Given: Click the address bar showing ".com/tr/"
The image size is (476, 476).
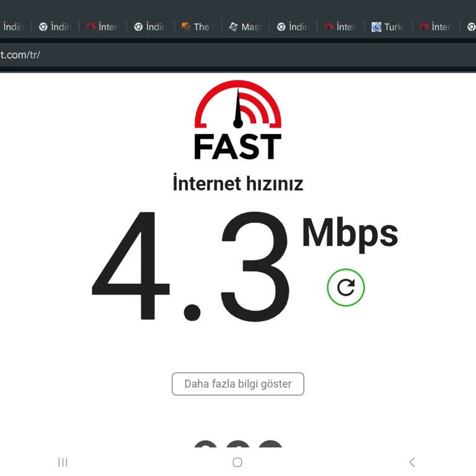Looking at the screenshot, I should pos(238,55).
